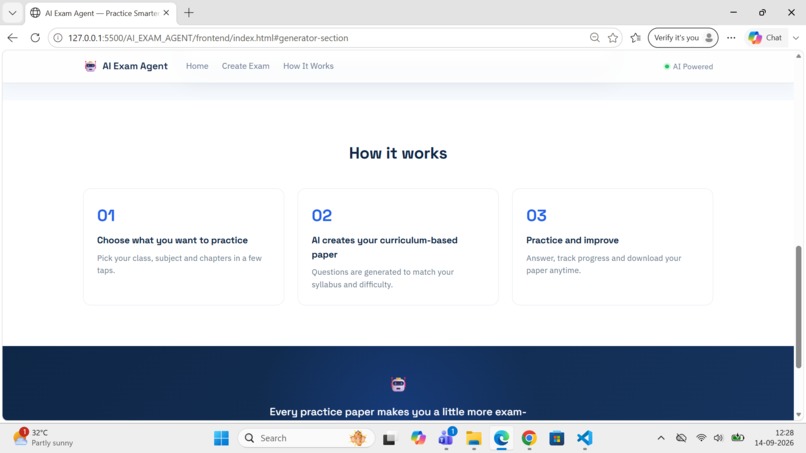Open Google Chrome from taskbar
806x453 pixels.
529,438
